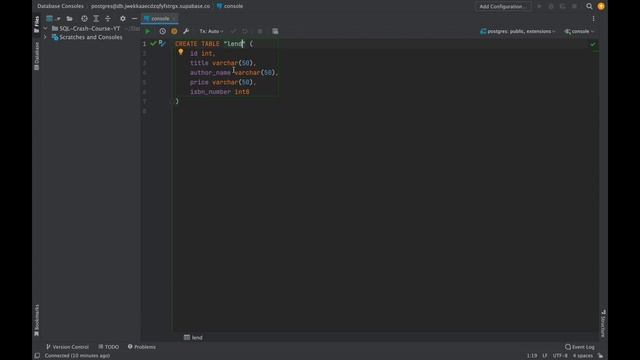Click the disabled Run configuration icon
This screenshot has width=640, height=360.
coord(539,6)
